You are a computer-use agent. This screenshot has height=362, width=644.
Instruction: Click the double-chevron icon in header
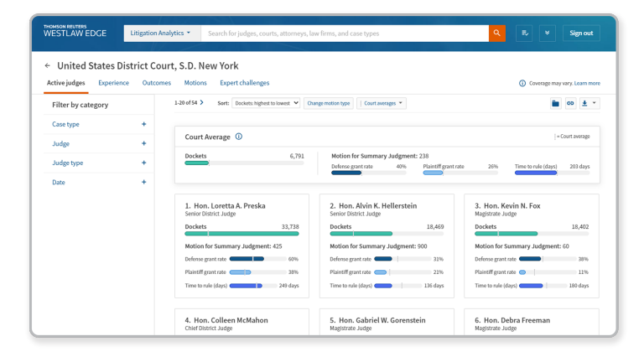pyautogui.click(x=547, y=34)
